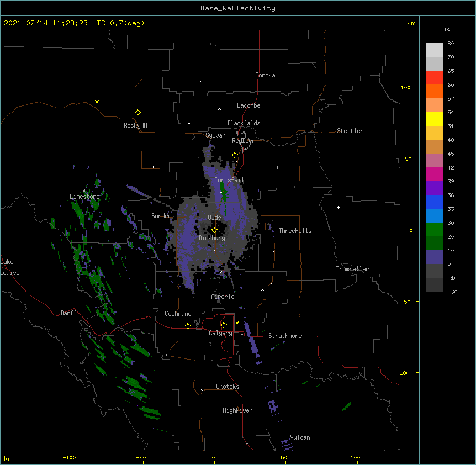This screenshot has height=465, width=476.
Task: Click the light gray 80 dBZ legend swatch
Action: click(434, 50)
